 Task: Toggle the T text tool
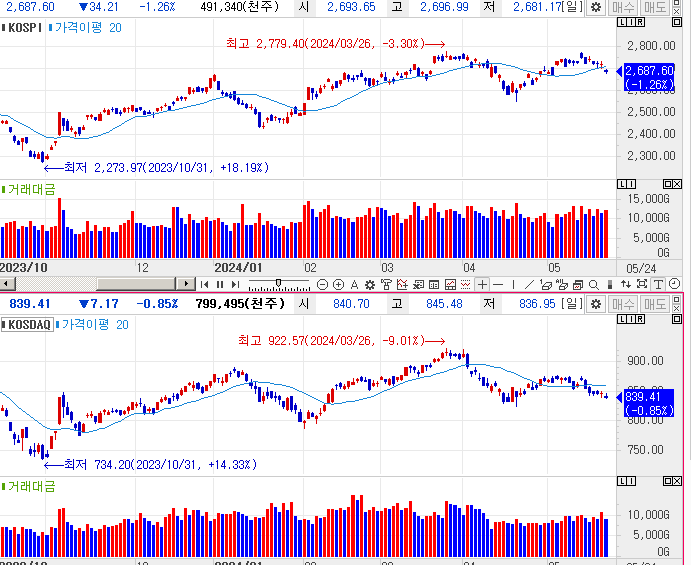pos(658,285)
